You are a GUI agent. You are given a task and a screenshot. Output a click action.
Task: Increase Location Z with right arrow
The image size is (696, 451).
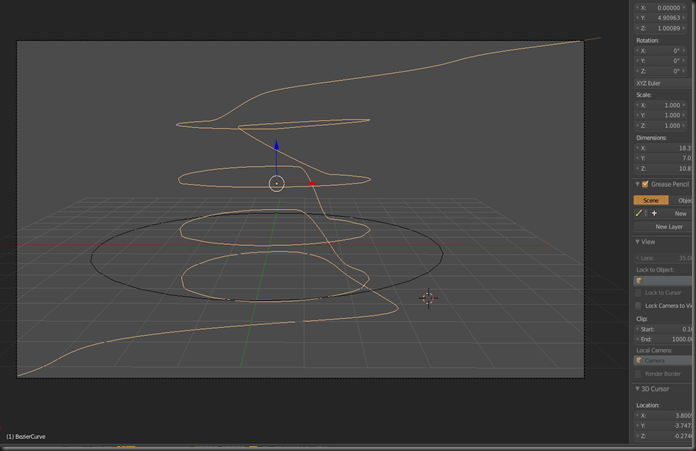pos(684,28)
